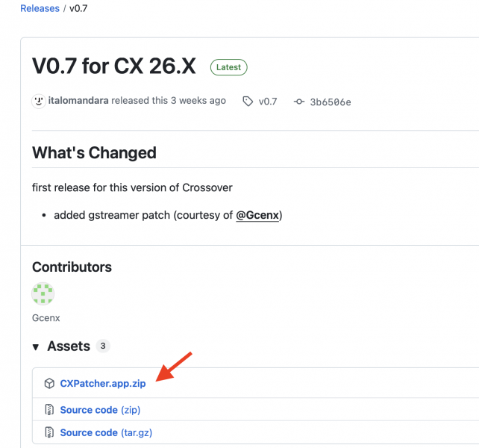Download Source code (zip)
This screenshot has width=479, height=448.
pyautogui.click(x=100, y=410)
